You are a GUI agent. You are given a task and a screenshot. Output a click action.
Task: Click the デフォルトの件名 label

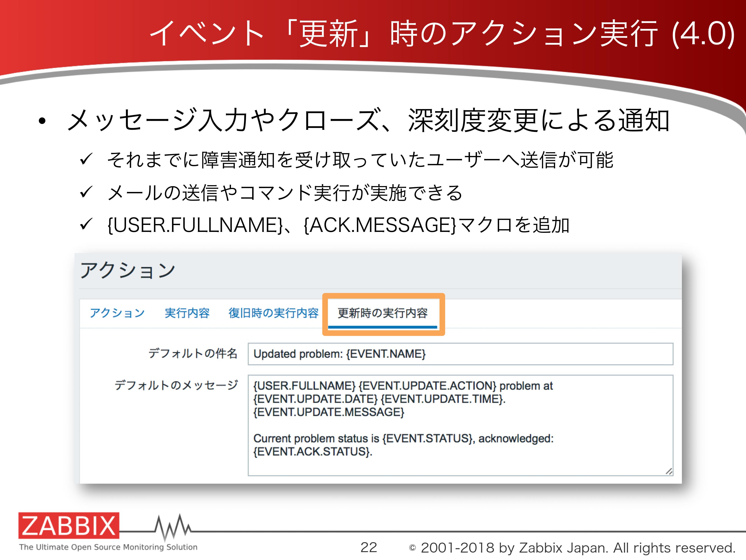coord(193,353)
